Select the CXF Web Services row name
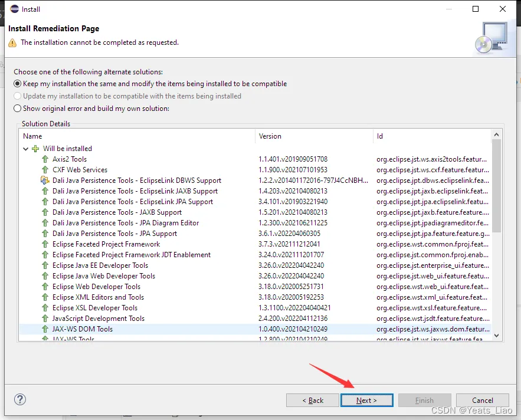 (x=80, y=170)
